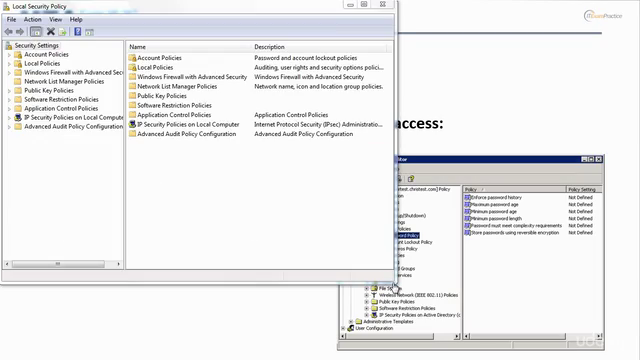Select 'Application Control Policies' description text
Screen dimensions: 640x360
coord(291,115)
